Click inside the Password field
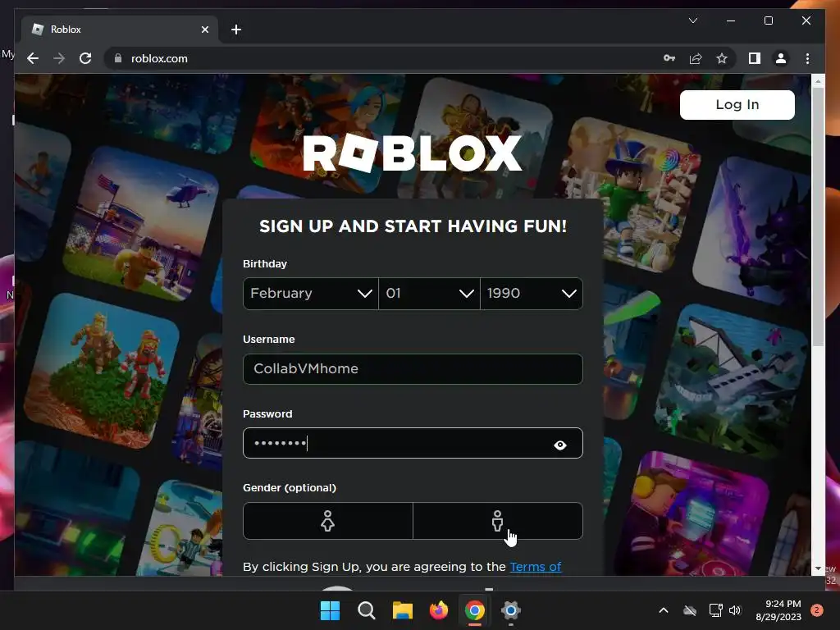This screenshot has width=840, height=630. pos(413,443)
